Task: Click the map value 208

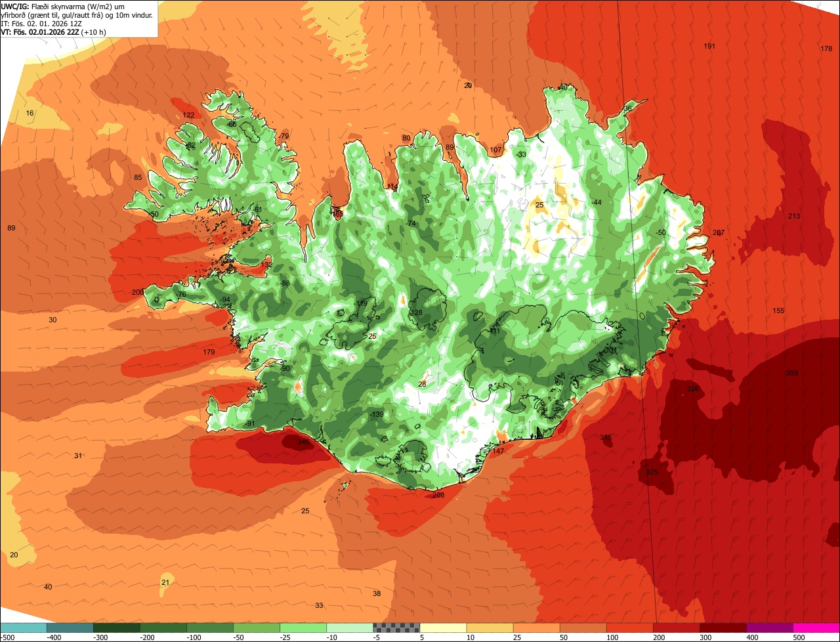Action: click(x=438, y=495)
